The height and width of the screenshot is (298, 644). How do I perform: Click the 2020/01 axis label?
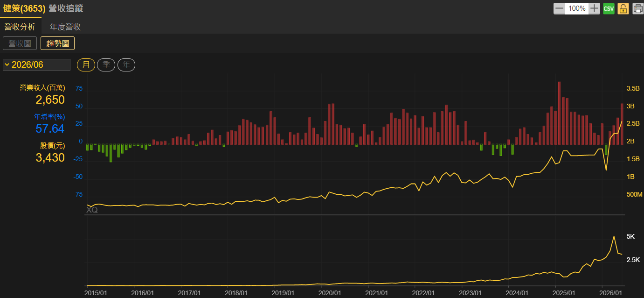tap(330, 293)
